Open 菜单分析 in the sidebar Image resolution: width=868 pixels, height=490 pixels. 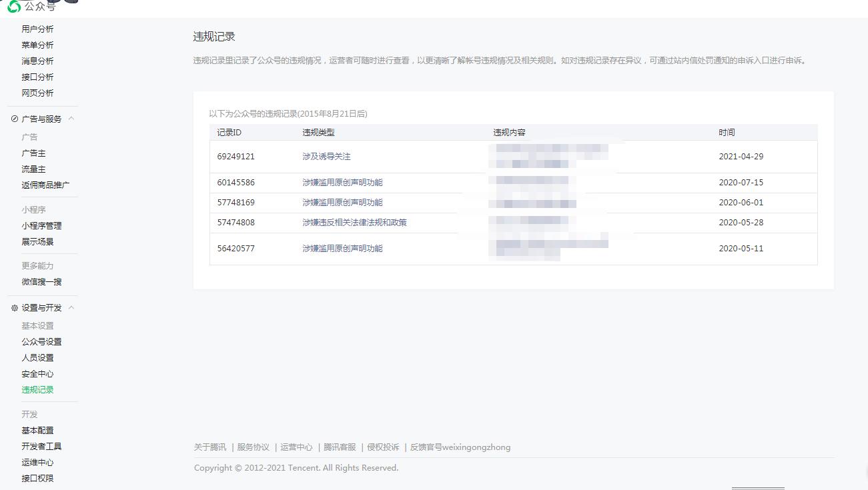point(37,45)
